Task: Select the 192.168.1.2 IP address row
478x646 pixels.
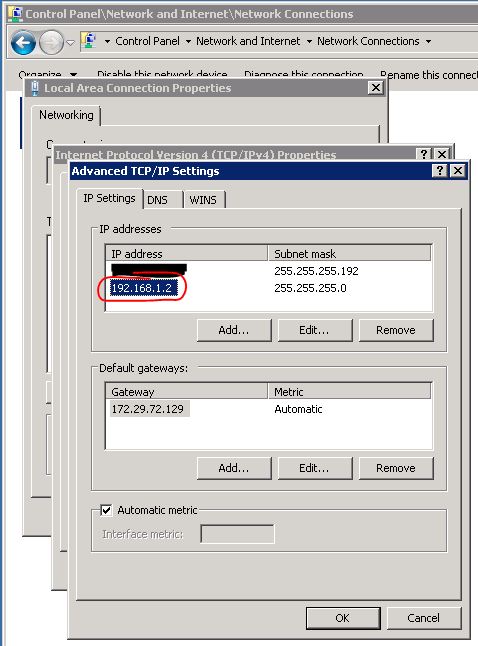Action: tap(269, 288)
